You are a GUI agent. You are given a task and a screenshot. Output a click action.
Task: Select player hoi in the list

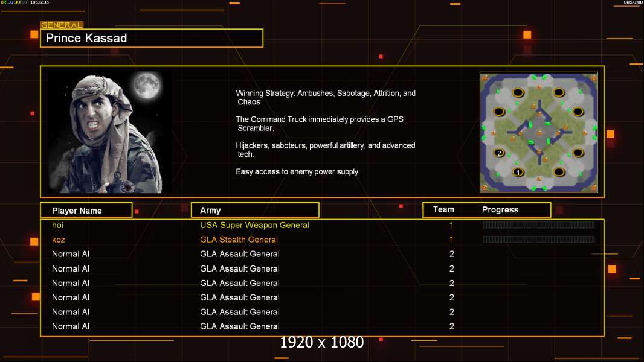(57, 225)
